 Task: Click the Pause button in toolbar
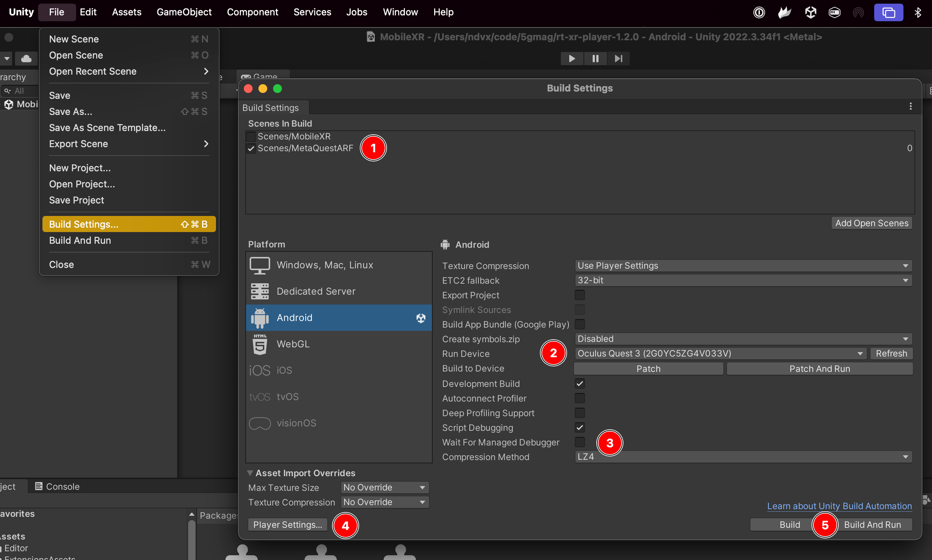point(595,59)
